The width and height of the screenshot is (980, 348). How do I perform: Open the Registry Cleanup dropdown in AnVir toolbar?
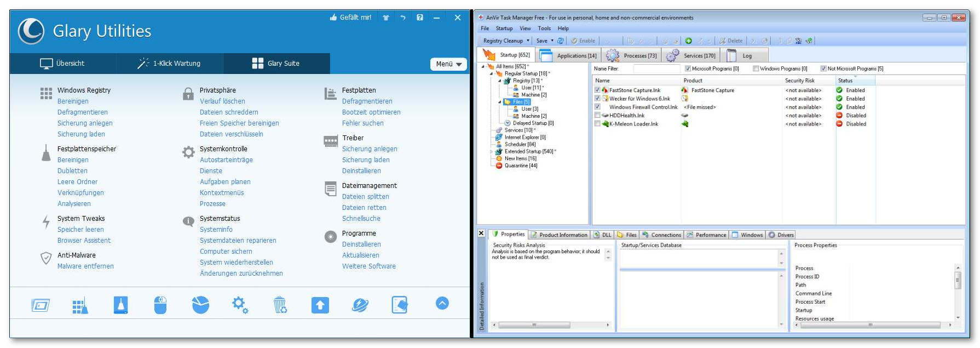[506, 41]
